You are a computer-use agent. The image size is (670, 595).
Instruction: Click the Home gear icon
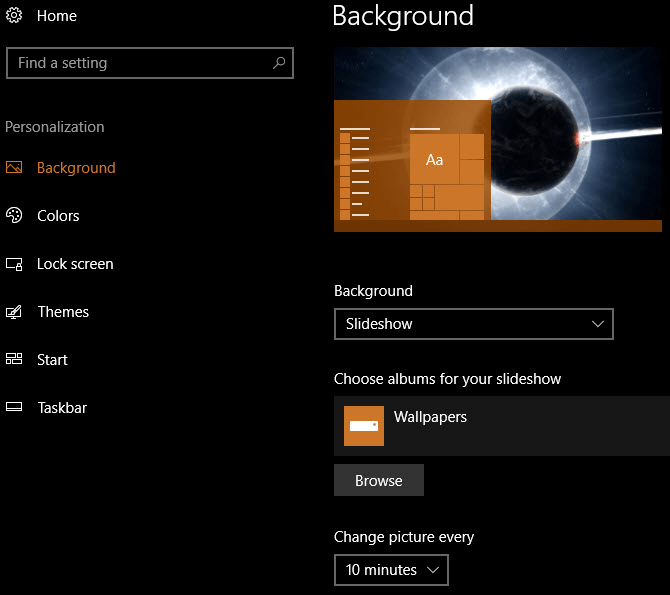pos(14,16)
